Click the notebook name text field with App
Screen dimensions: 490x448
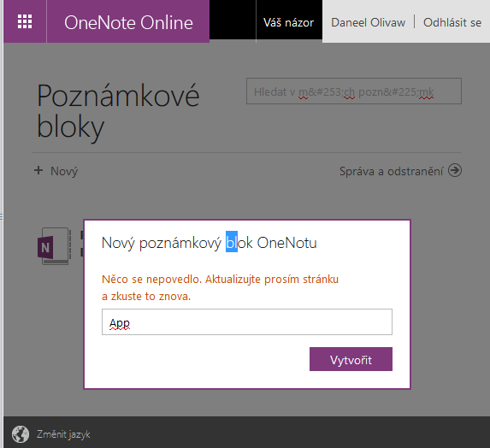tap(247, 321)
